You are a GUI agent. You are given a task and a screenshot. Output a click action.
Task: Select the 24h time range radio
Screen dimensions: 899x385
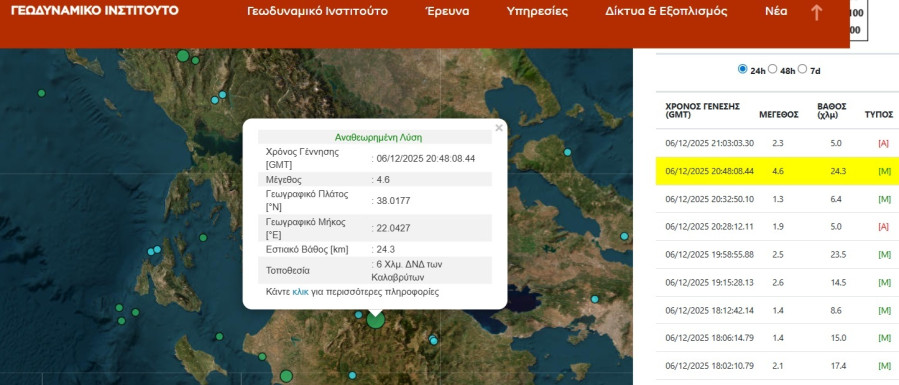[742, 69]
